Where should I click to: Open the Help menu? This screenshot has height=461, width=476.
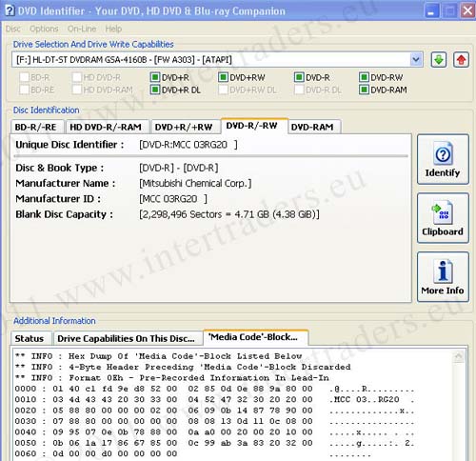[113, 29]
